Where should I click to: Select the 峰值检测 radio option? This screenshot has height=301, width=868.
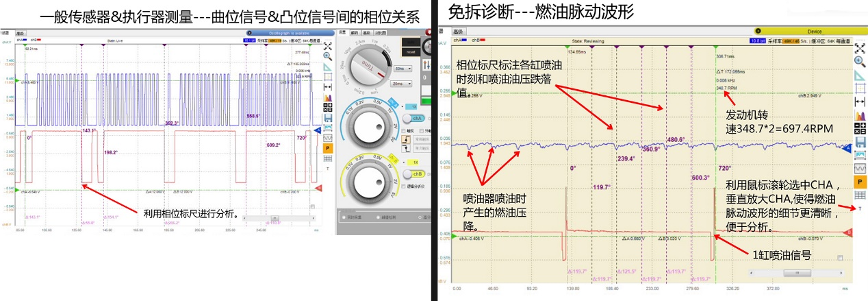(x=379, y=217)
